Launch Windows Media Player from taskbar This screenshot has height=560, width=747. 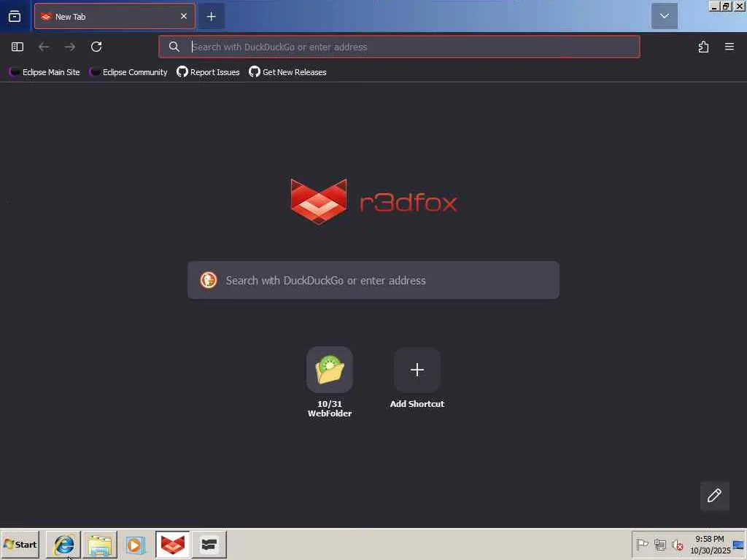136,544
